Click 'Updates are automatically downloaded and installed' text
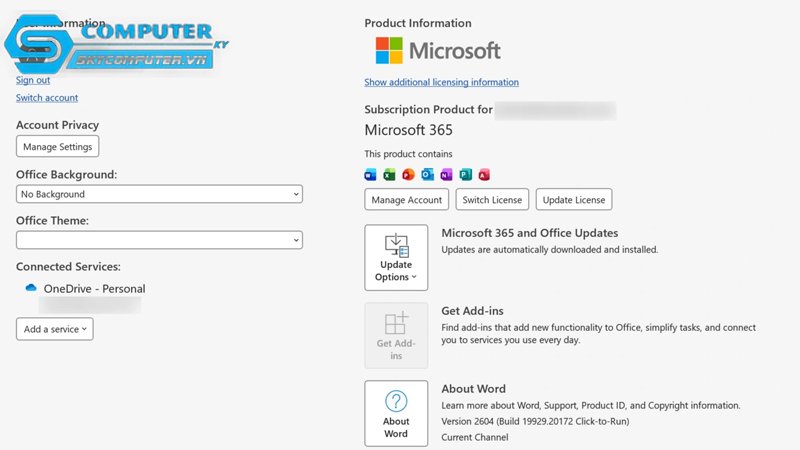This screenshot has width=800, height=450. coord(549,249)
